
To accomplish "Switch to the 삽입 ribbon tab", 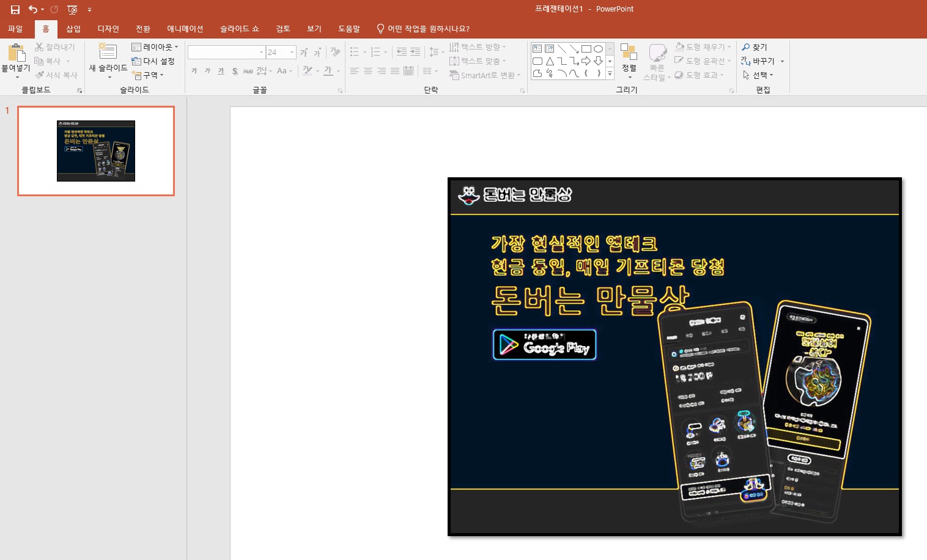I will pyautogui.click(x=73, y=29).
